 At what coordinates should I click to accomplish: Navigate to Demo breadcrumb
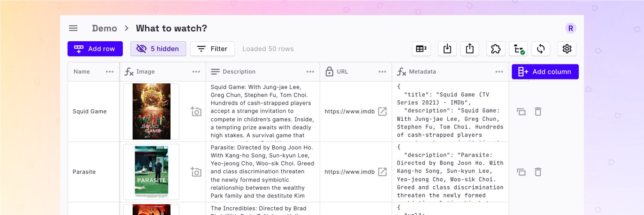pyautogui.click(x=104, y=28)
